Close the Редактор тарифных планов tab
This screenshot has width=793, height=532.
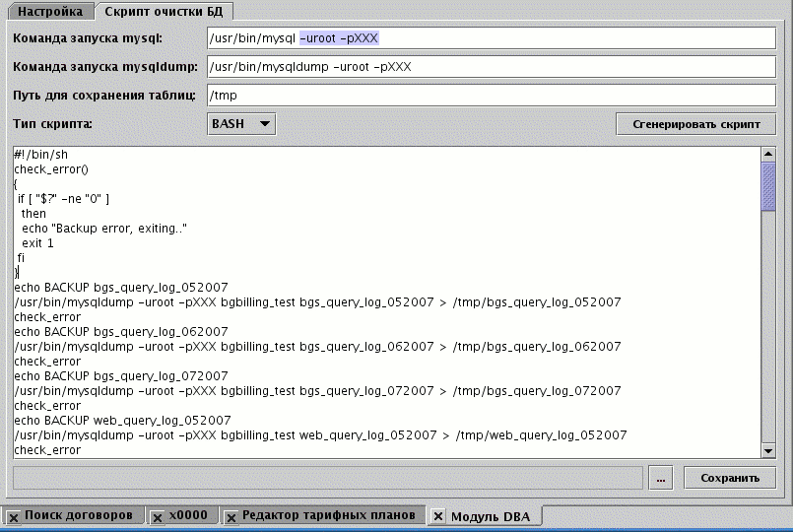coord(230,516)
